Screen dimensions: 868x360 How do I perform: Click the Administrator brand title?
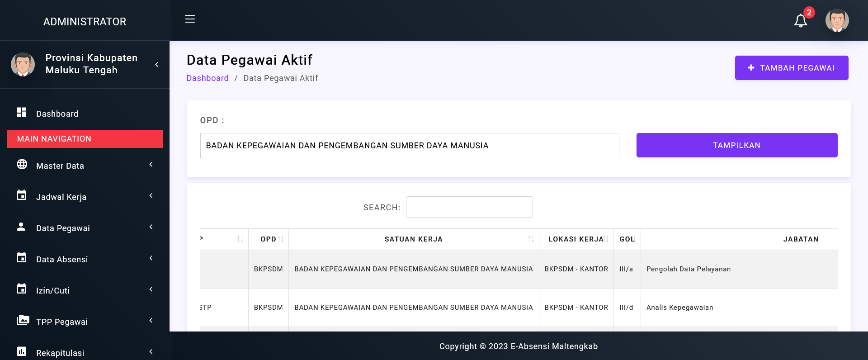tap(85, 22)
